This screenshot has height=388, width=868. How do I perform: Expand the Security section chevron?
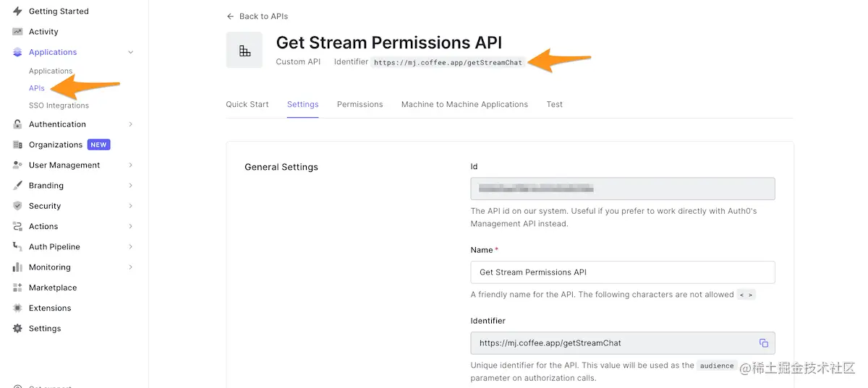pos(130,206)
